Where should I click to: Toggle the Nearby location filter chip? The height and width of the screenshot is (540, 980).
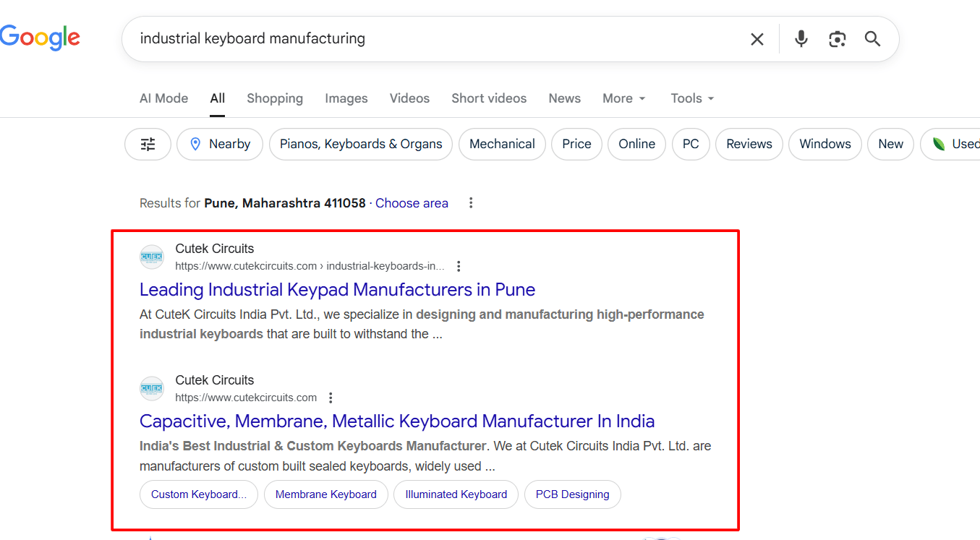pyautogui.click(x=220, y=144)
